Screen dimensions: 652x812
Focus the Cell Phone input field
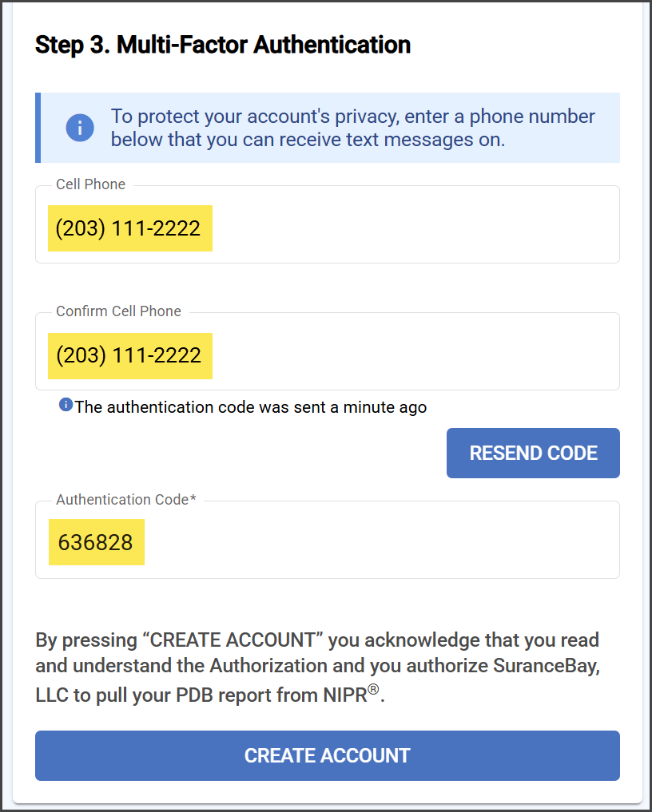pyautogui.click(x=327, y=224)
